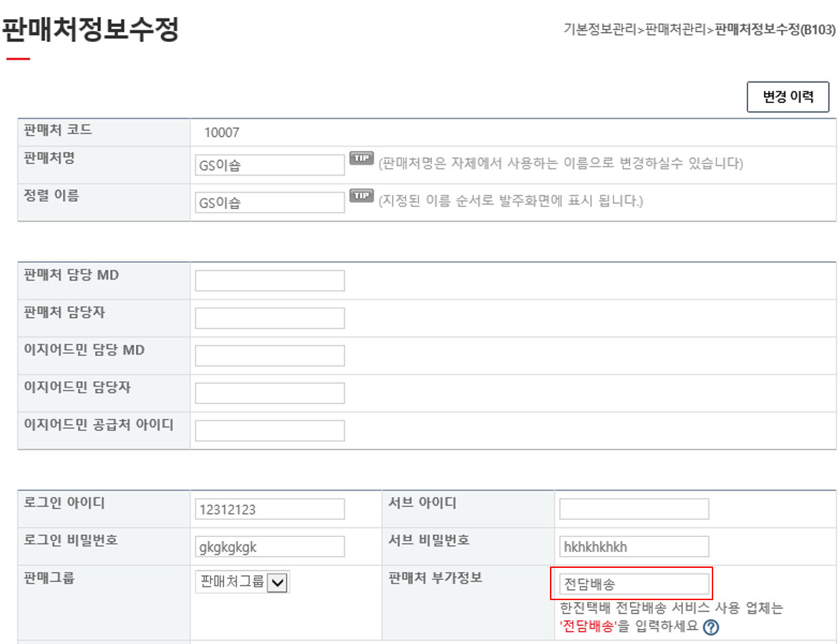Click the 판매처명 input field

point(270,165)
